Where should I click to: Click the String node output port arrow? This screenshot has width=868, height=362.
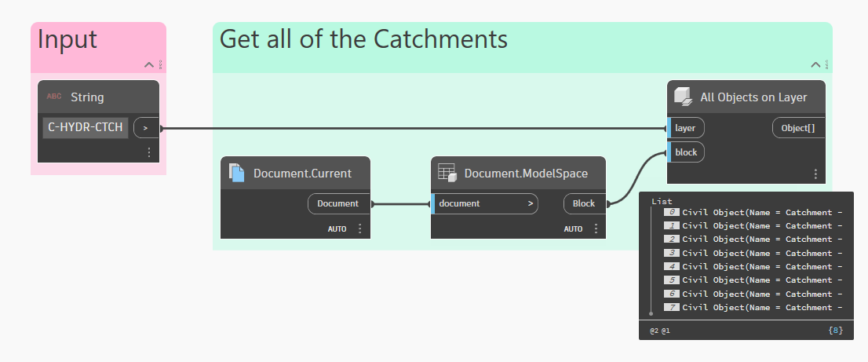coord(146,127)
